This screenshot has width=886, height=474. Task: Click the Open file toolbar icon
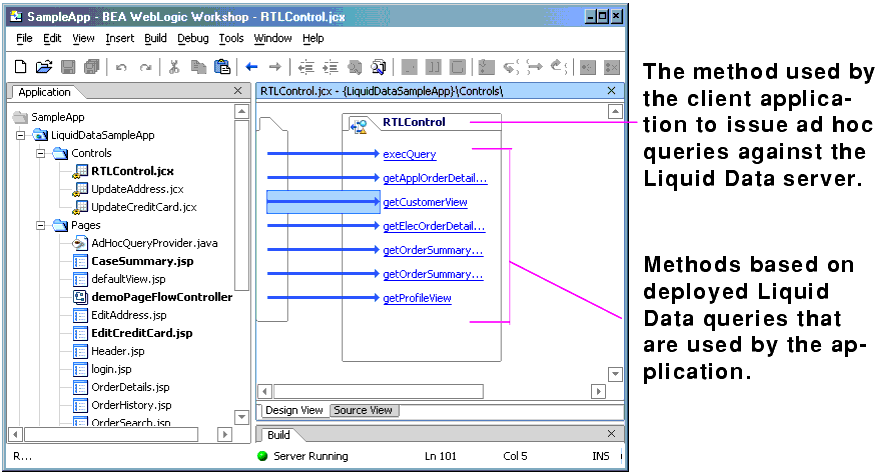coord(44,67)
